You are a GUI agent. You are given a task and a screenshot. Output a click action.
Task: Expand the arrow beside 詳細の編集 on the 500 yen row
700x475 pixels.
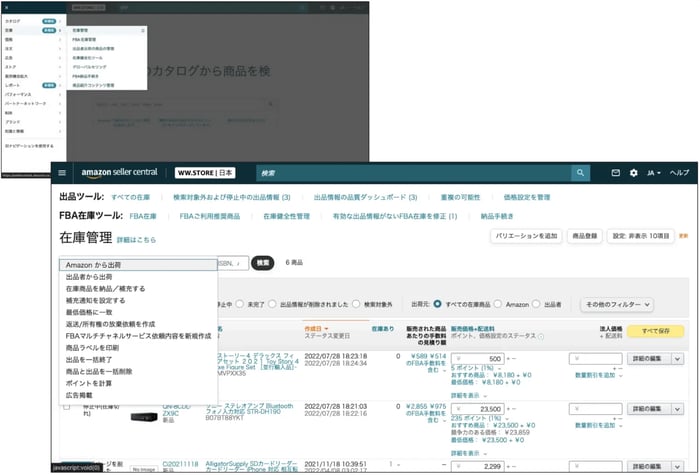(678, 358)
